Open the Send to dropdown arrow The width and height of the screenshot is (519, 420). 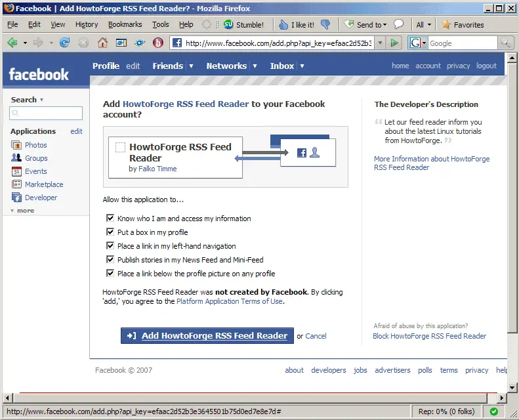click(384, 25)
